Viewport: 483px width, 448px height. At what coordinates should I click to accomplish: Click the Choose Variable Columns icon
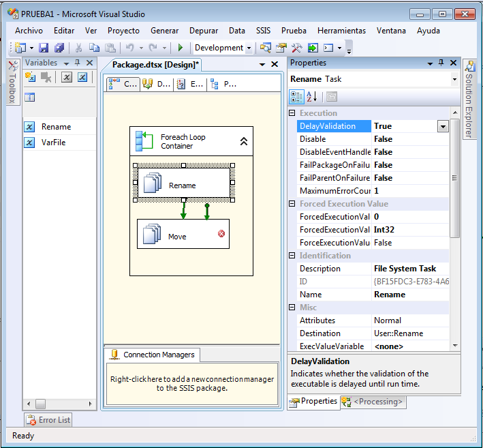click(x=29, y=98)
